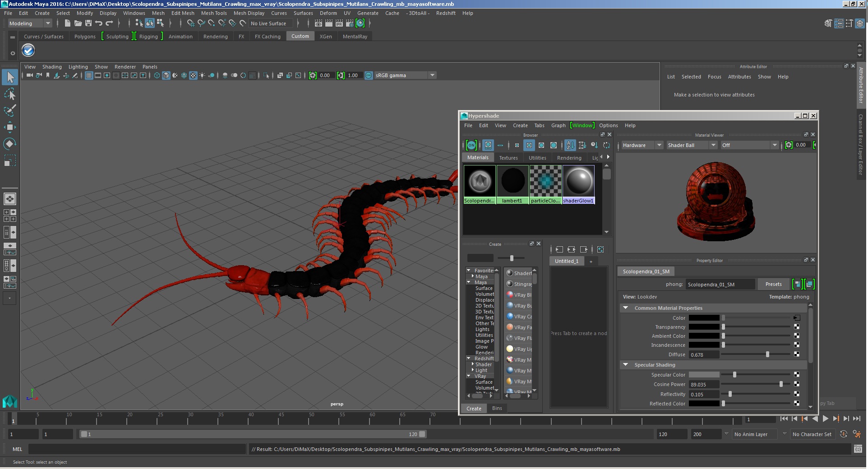
Task: Toggle auto keyframe button
Action: point(844,434)
